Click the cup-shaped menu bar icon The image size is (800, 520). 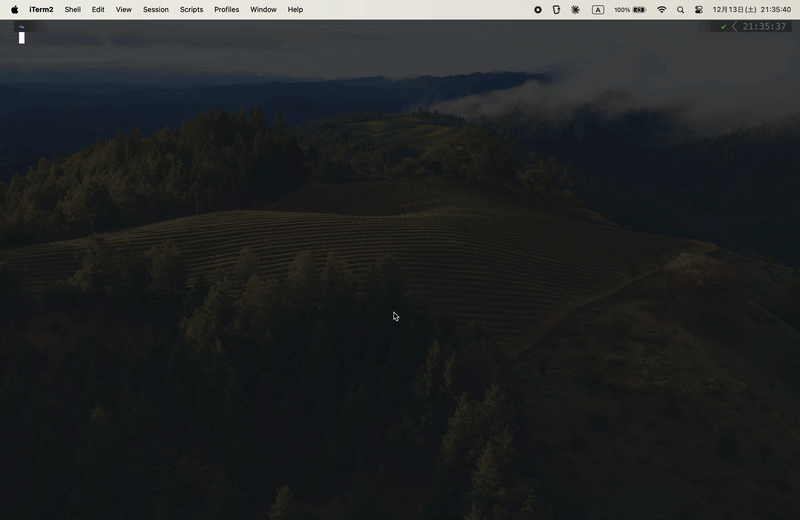point(556,10)
